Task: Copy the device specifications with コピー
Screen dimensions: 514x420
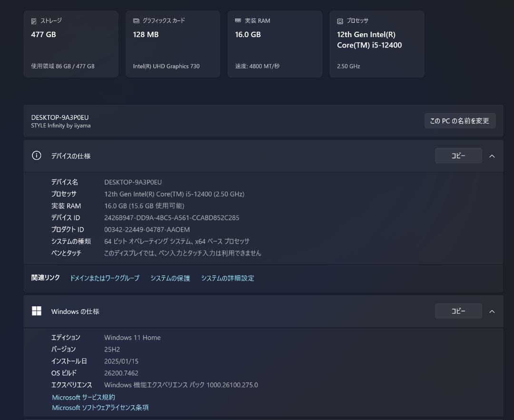Action: tap(458, 156)
